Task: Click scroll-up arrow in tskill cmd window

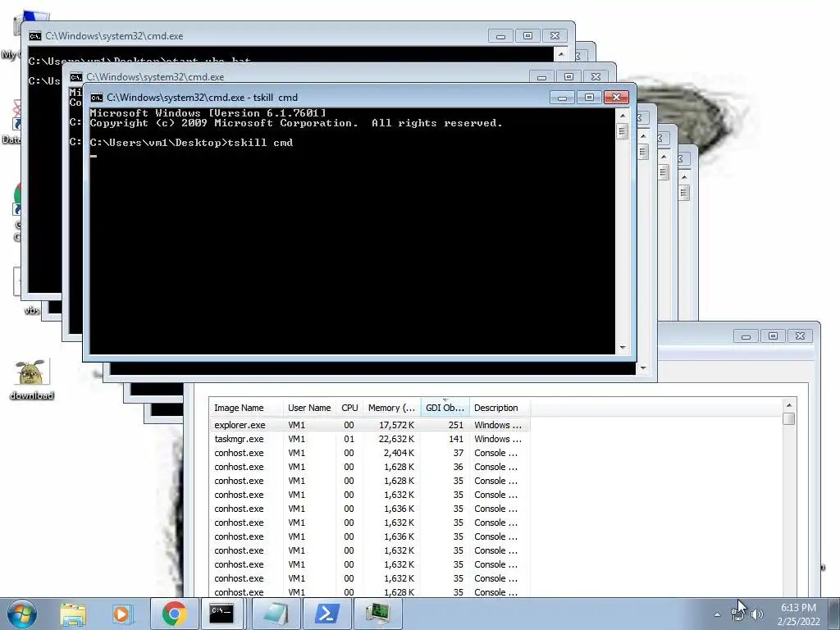Action: coord(623,115)
